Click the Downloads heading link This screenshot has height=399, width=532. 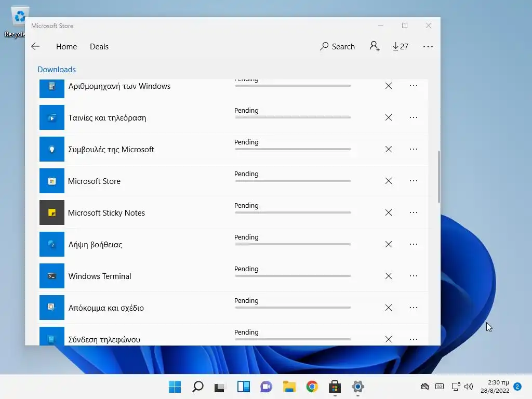[57, 70]
